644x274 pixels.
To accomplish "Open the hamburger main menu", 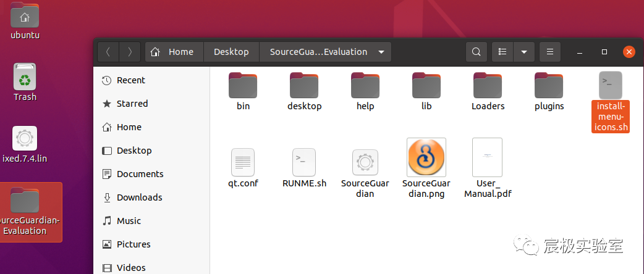I will point(550,52).
